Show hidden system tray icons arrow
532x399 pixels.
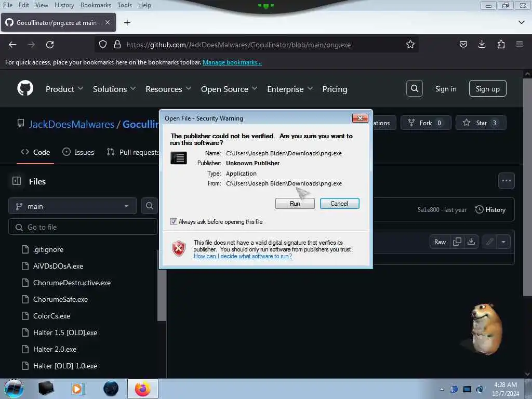coord(442,389)
